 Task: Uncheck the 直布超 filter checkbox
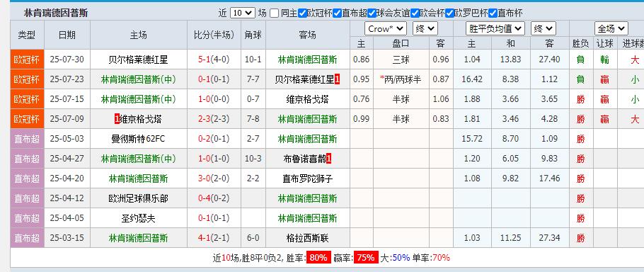coord(337,13)
